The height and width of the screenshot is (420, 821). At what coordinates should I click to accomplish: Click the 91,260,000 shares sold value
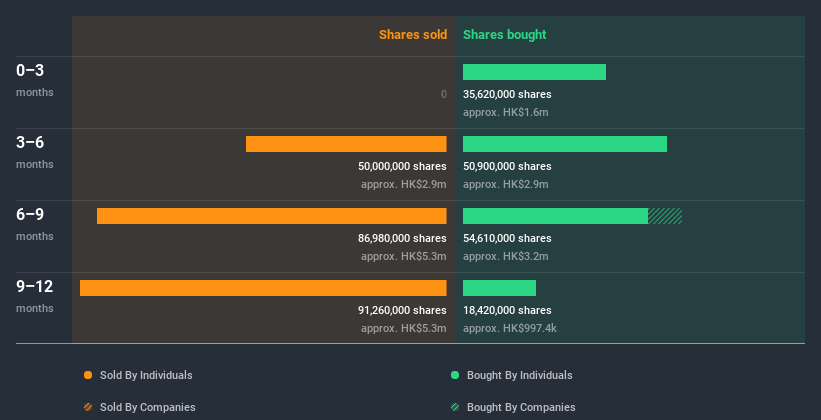(x=402, y=310)
